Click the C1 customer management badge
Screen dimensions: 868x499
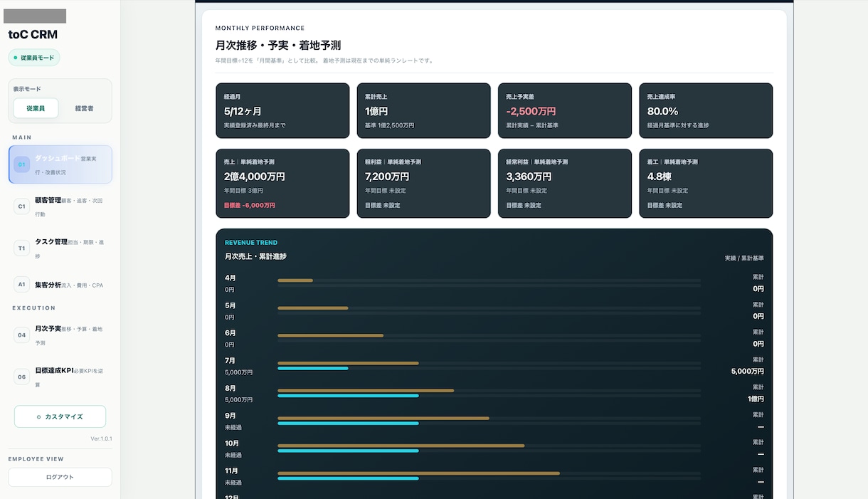pyautogui.click(x=22, y=206)
